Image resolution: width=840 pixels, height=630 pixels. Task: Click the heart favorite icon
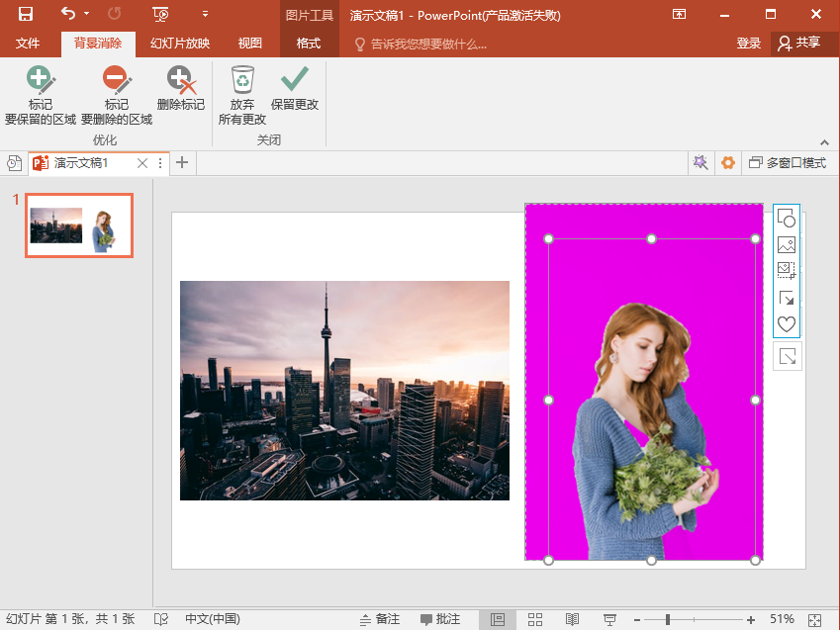[786, 323]
